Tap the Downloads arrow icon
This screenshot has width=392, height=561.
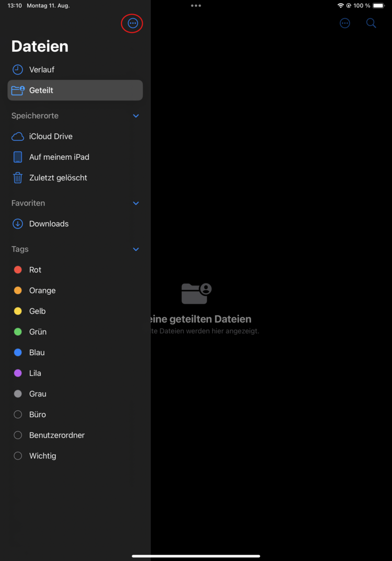(x=18, y=224)
